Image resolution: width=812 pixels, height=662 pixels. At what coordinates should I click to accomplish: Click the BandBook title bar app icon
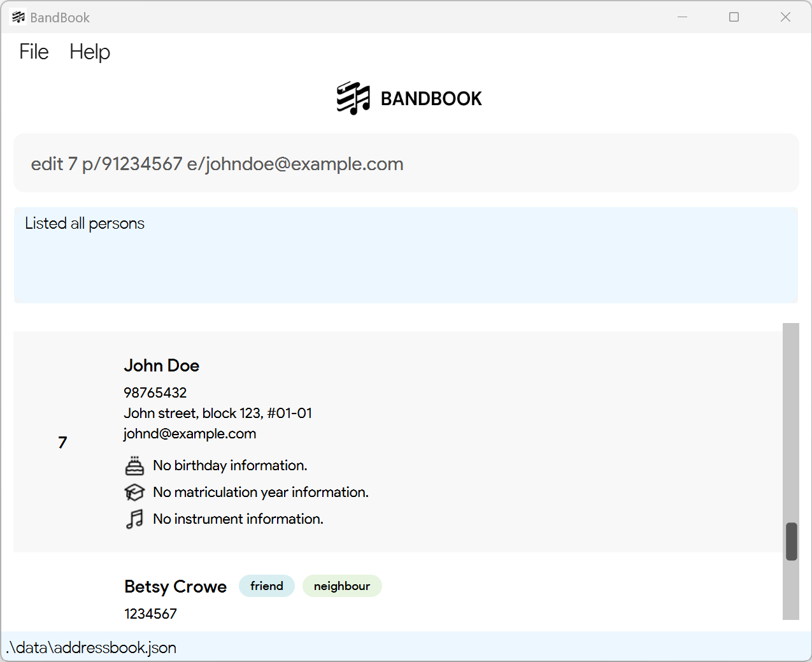click(x=18, y=17)
